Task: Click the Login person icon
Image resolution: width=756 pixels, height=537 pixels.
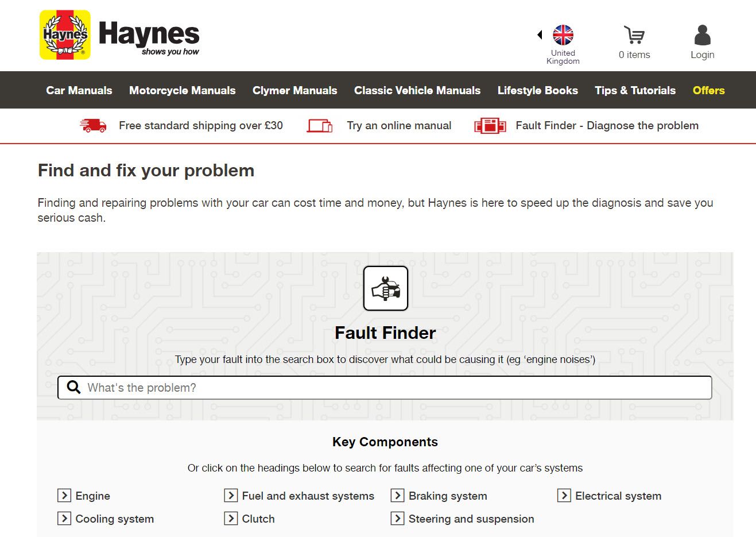Action: (x=702, y=36)
